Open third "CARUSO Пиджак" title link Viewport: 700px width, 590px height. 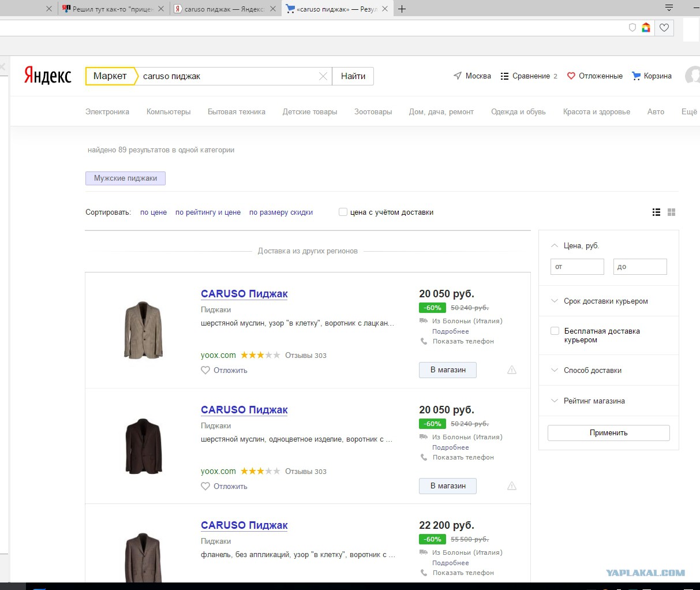pyautogui.click(x=244, y=525)
